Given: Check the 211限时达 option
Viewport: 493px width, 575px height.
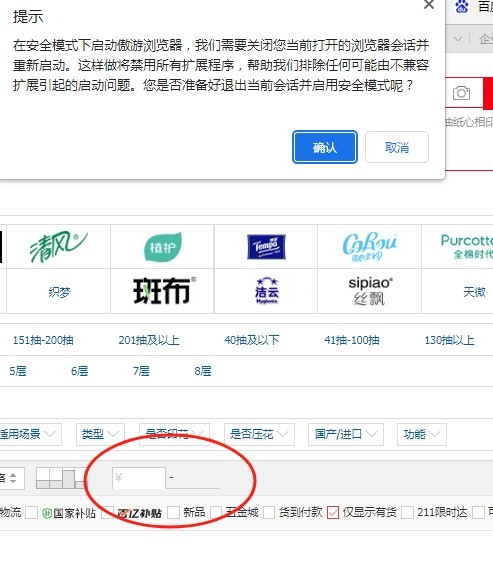Looking at the screenshot, I should click(x=407, y=512).
